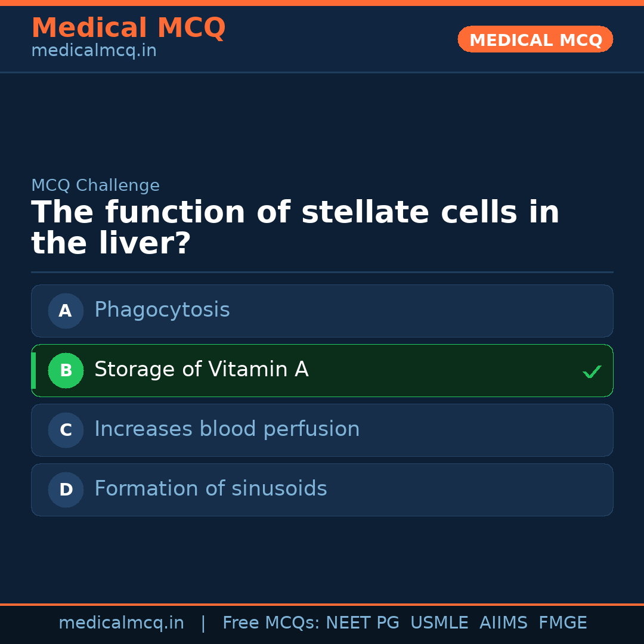This screenshot has height=644, width=644.
Task: Click the letter C circle badge
Action: [x=66, y=430]
